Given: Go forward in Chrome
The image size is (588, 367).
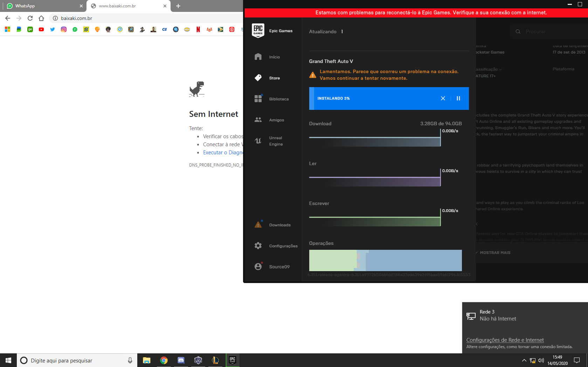Looking at the screenshot, I should (x=19, y=18).
